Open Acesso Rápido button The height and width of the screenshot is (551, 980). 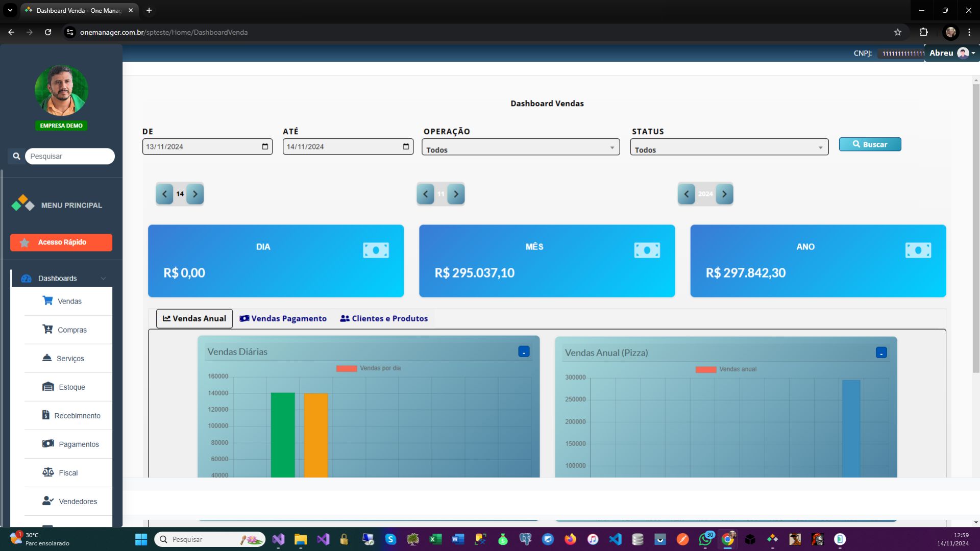coord(61,242)
